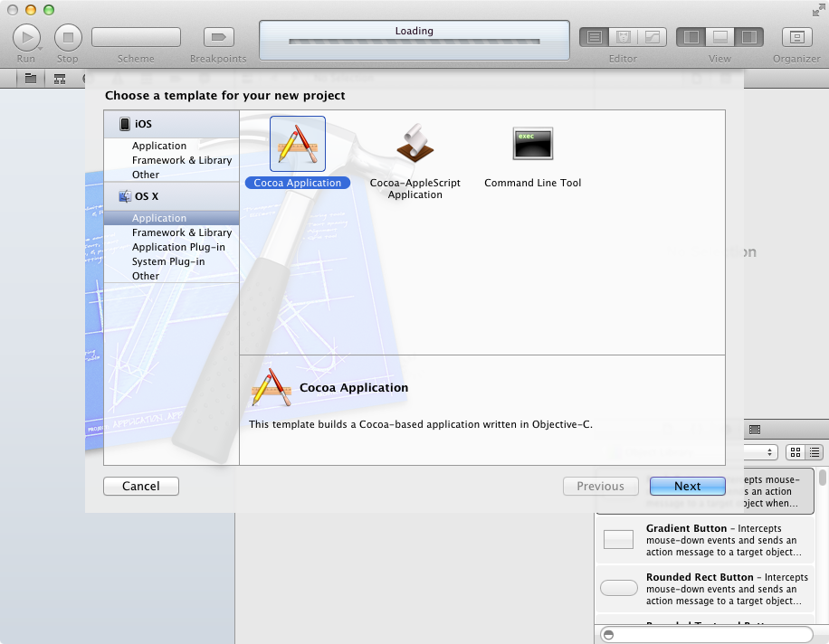Show the Symbol navigator icon
Image resolution: width=829 pixels, height=644 pixels.
coord(60,79)
